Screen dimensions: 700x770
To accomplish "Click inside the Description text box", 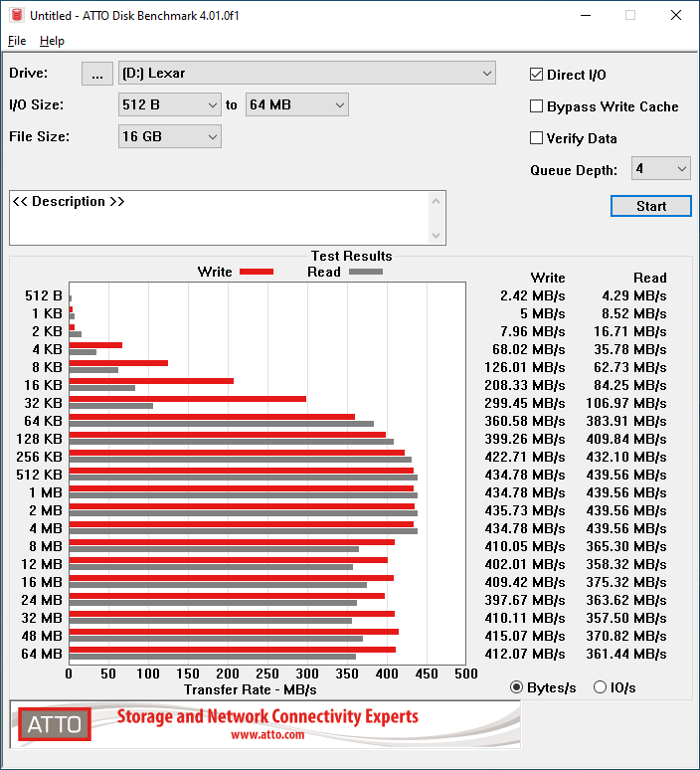I will pyautogui.click(x=220, y=218).
